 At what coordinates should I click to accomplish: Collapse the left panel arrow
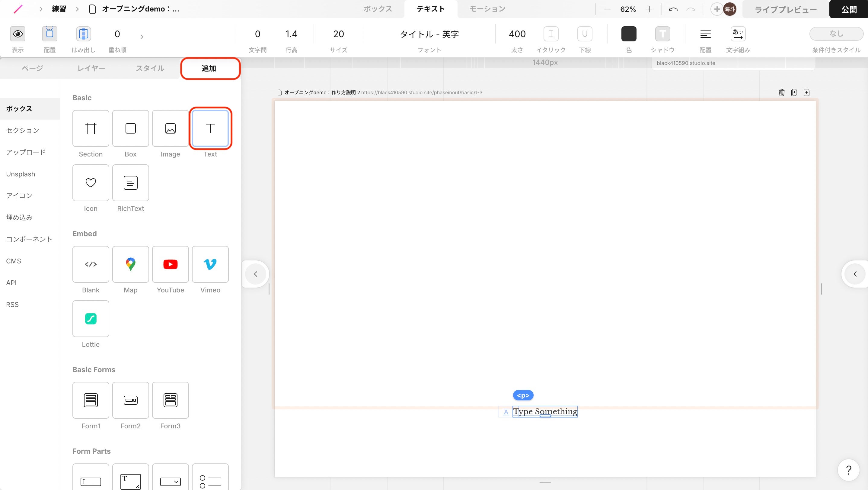click(x=255, y=274)
